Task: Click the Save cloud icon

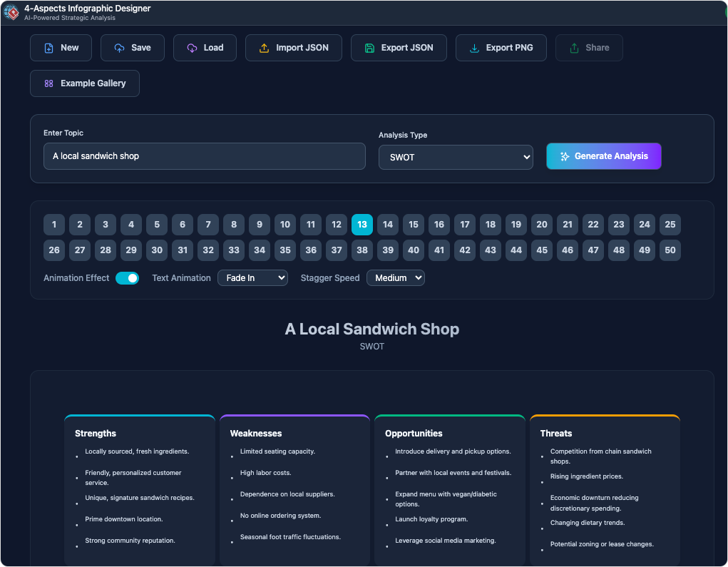Action: pyautogui.click(x=119, y=48)
